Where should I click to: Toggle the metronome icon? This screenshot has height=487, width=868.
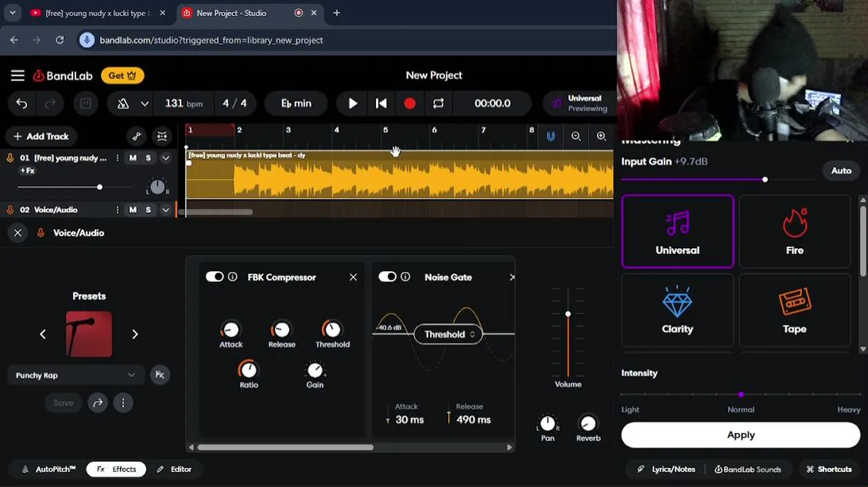coord(123,103)
